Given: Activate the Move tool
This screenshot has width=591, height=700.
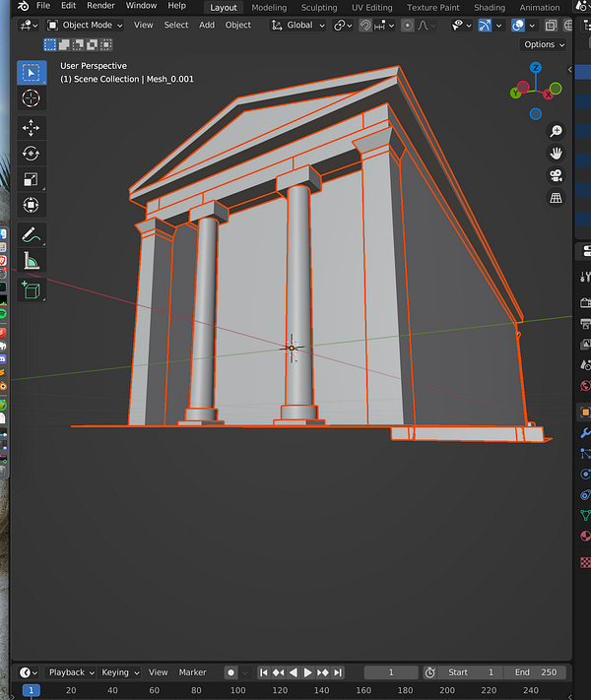Looking at the screenshot, I should 31,128.
